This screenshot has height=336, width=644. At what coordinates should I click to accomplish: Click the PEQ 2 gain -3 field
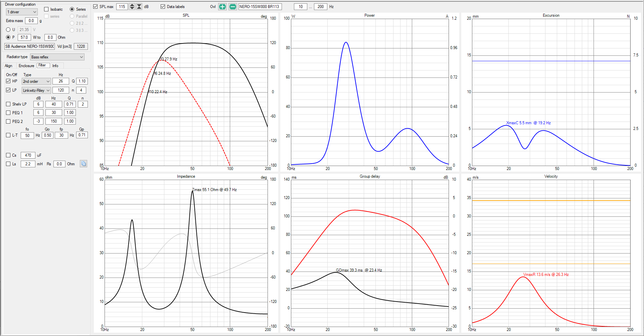[38, 121]
